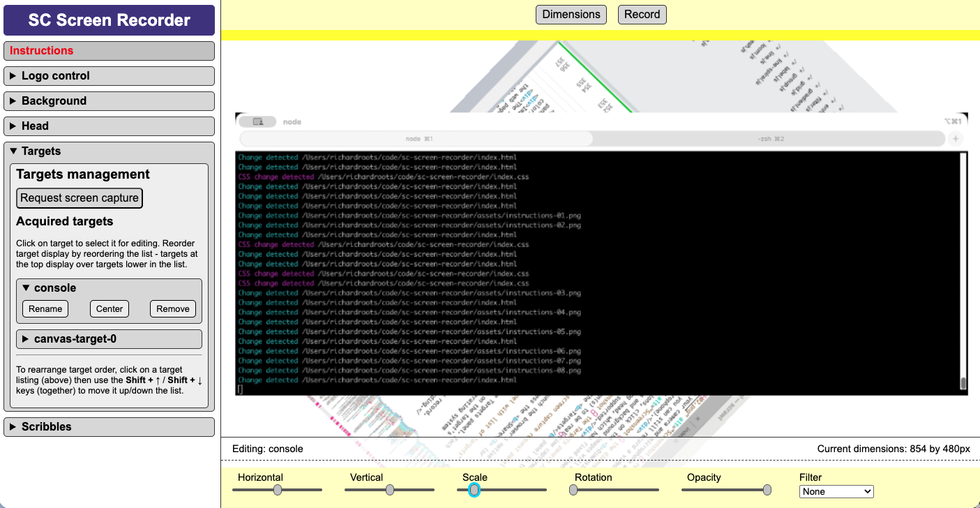Click the proxy icon in the terminal titlebar

pyautogui.click(x=257, y=121)
